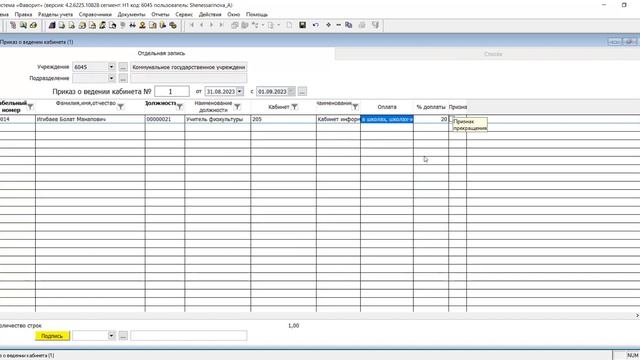Click ellipsis button next to Подразделение

point(123,78)
